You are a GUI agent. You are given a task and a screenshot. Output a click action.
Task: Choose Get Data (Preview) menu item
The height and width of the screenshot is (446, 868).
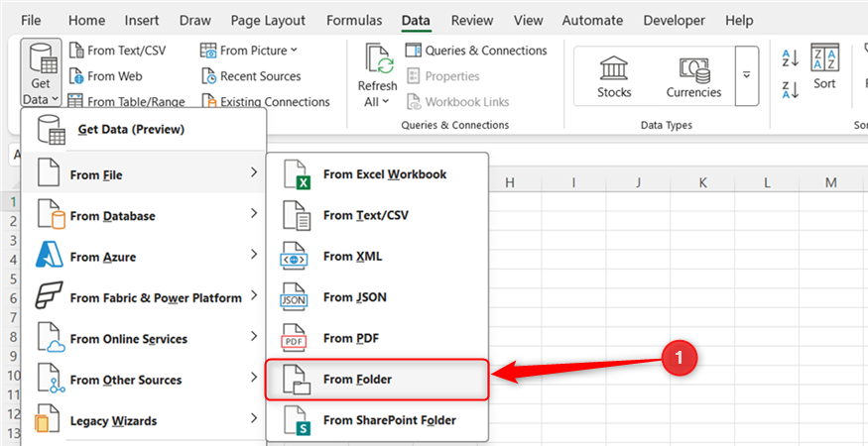(x=144, y=130)
